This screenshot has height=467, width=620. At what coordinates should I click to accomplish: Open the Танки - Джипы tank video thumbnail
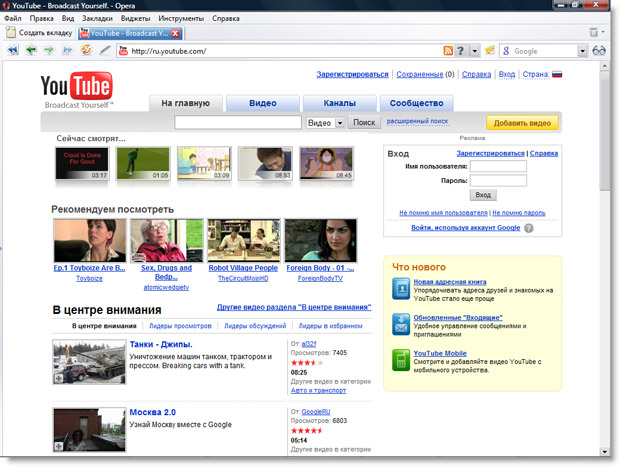pyautogui.click(x=89, y=362)
